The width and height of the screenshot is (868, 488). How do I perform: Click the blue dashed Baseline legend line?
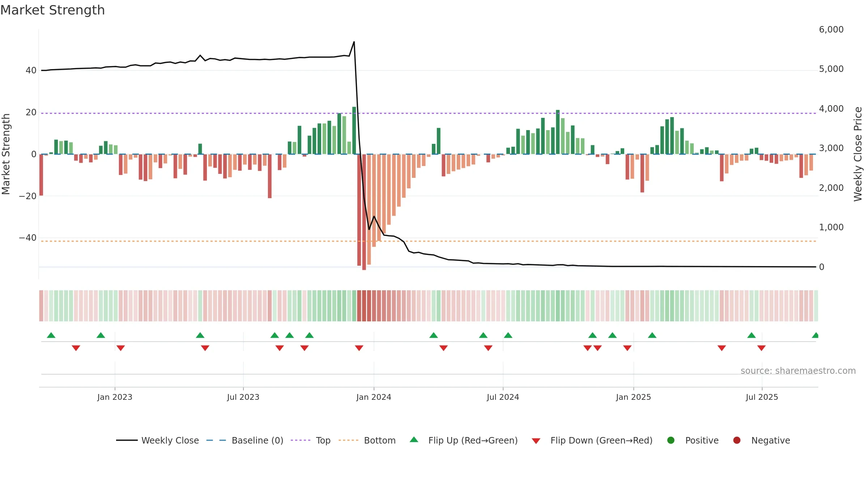point(216,440)
